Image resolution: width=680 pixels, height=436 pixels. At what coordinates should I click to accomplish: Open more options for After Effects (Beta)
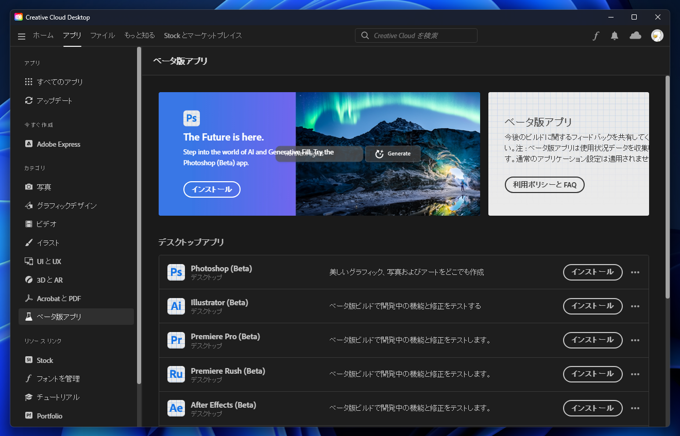(x=635, y=408)
